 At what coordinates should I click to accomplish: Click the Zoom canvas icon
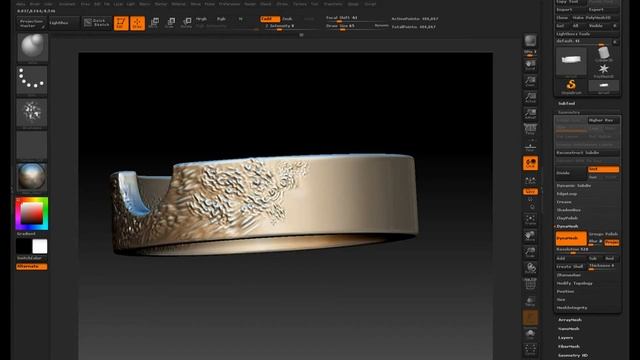[x=530, y=82]
